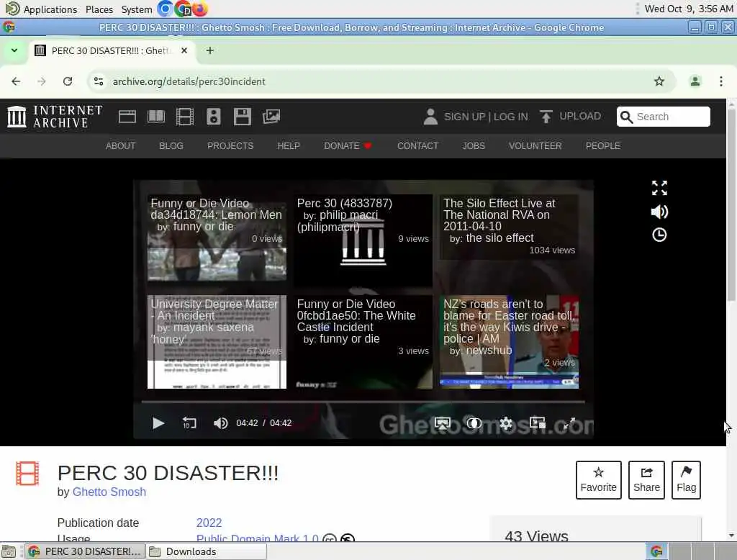Open the Web (Wayback) media icon
Image resolution: width=737 pixels, height=560 pixels.
tap(127, 116)
